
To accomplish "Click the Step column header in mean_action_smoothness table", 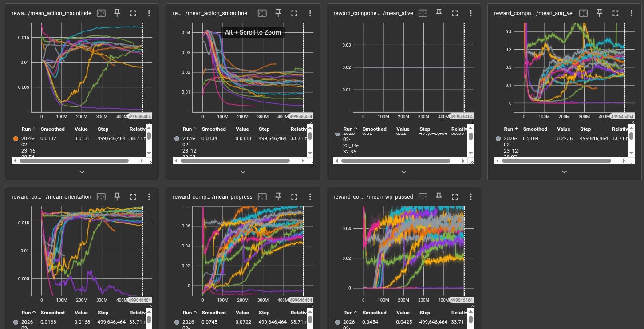I will (264, 129).
